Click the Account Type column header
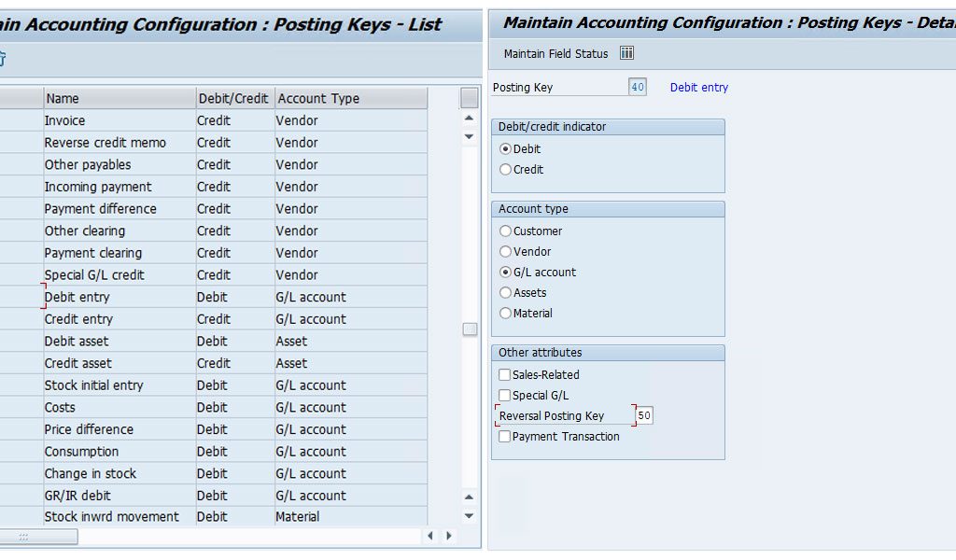The image size is (956, 560). click(x=351, y=98)
